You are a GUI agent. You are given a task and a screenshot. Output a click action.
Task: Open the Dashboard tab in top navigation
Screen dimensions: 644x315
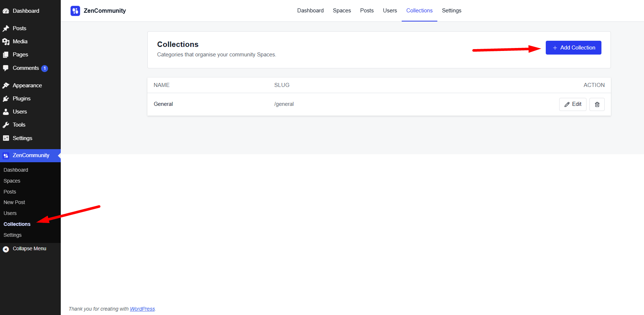[x=310, y=11]
